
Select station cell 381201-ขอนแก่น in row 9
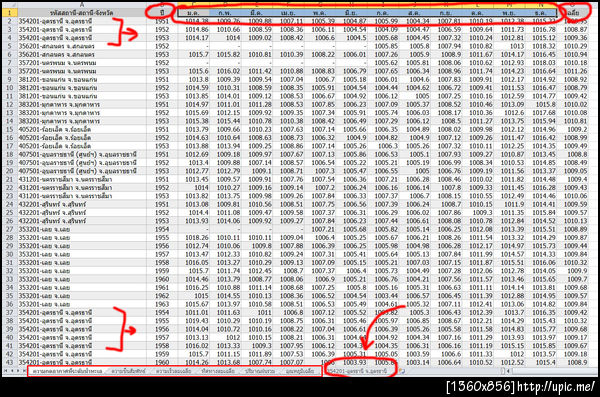[82, 79]
